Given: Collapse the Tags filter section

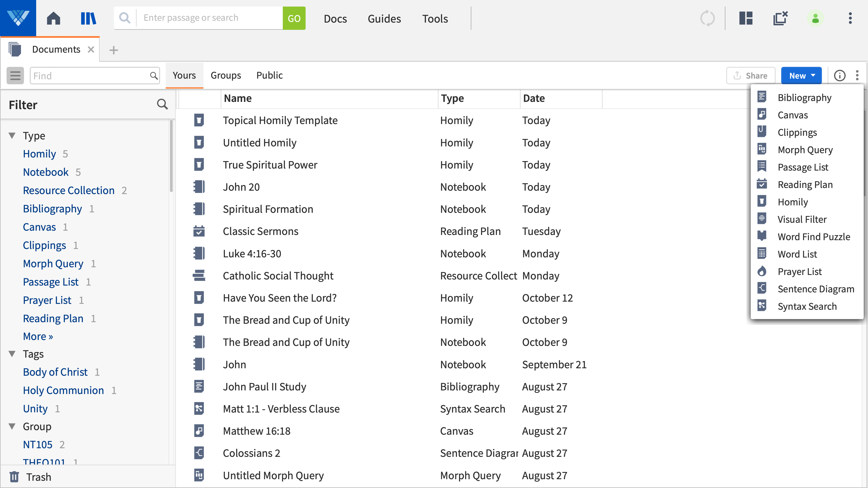Looking at the screenshot, I should 12,354.
